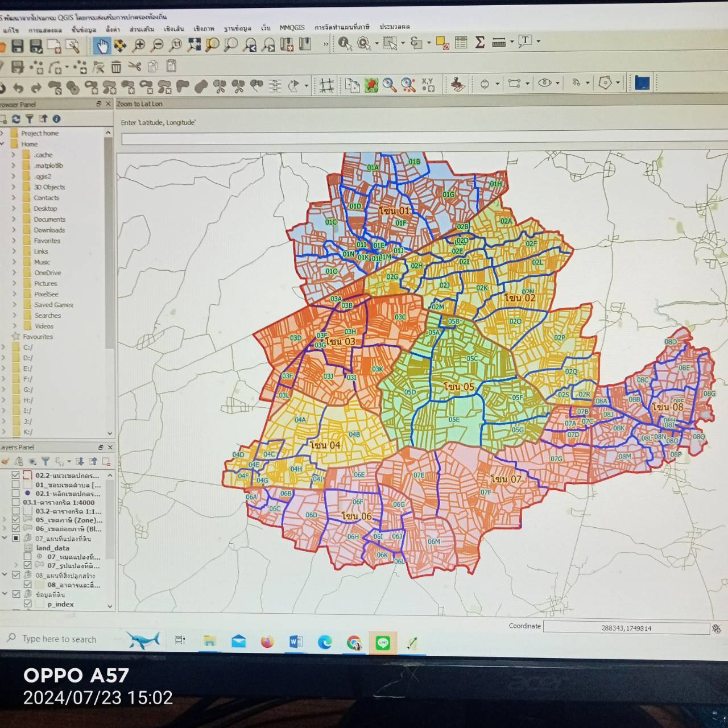Open Firefox from the Windows taskbar
The width and height of the screenshot is (728, 728).
click(267, 642)
